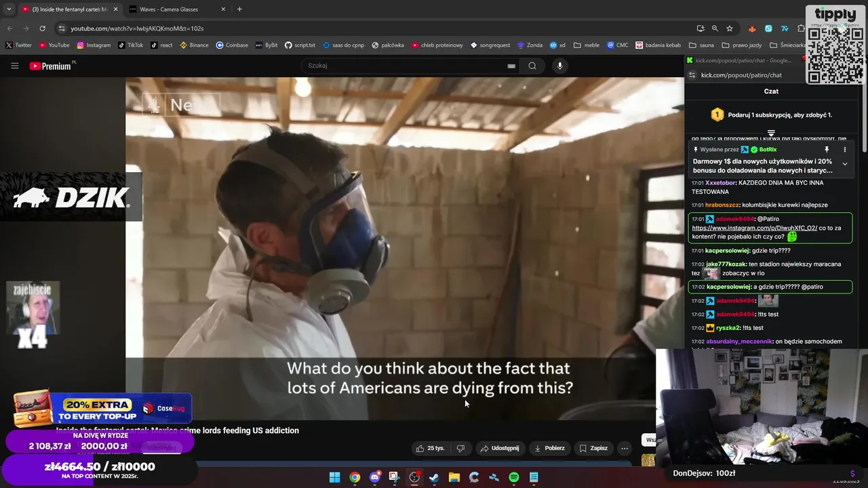
Task: Open the Instagram bookmark
Action: 94,45
